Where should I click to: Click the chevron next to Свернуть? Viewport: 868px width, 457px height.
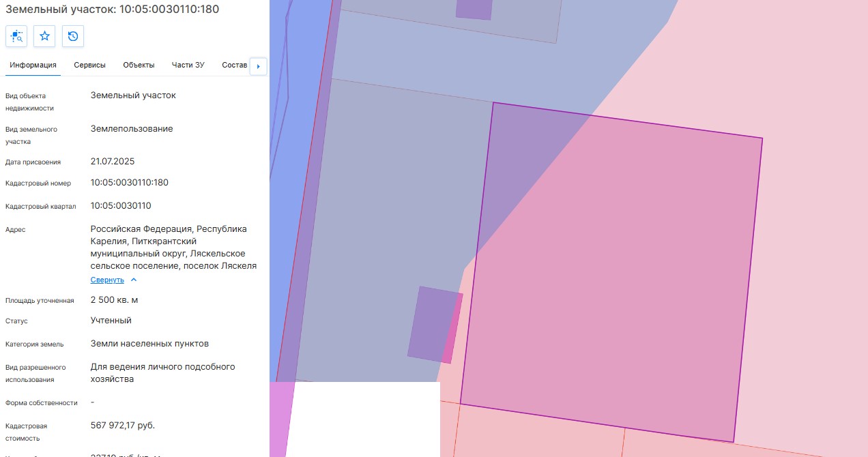pyautogui.click(x=134, y=280)
